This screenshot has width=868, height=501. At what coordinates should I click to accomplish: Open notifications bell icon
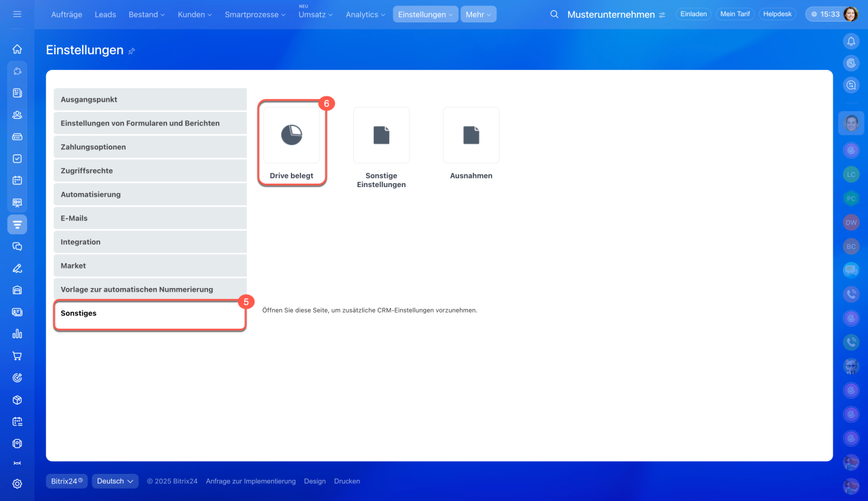tap(851, 41)
